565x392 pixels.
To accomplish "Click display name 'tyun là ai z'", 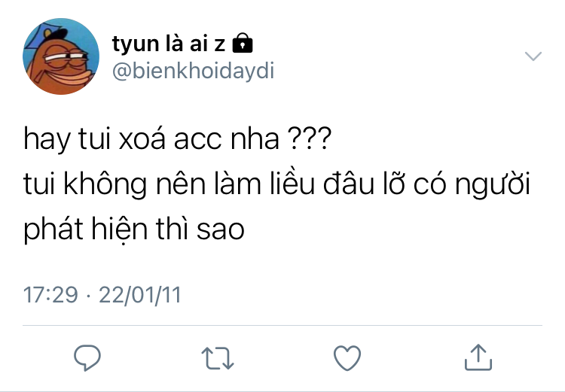I will pyautogui.click(x=169, y=44).
